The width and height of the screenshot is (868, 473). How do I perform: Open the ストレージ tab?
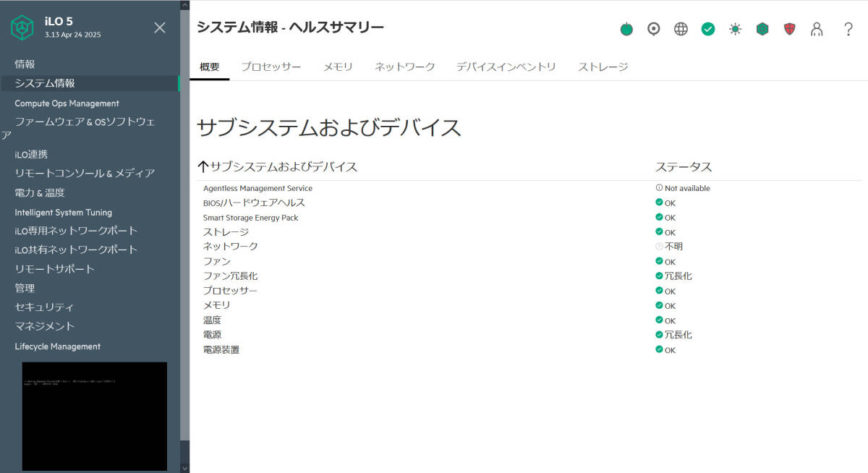[603, 67]
